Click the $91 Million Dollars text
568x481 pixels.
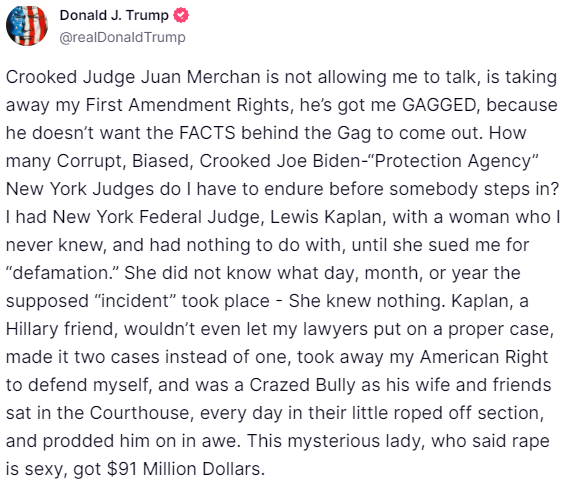pos(184,469)
